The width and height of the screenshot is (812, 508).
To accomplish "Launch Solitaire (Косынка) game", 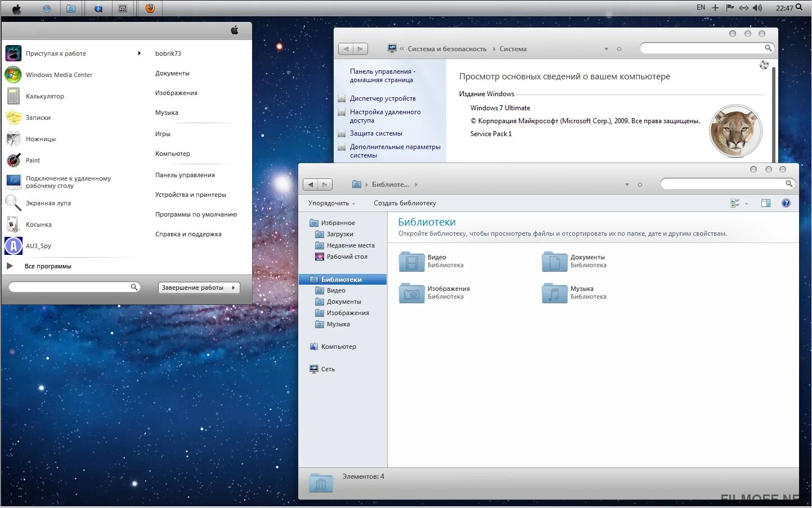I will 39,224.
